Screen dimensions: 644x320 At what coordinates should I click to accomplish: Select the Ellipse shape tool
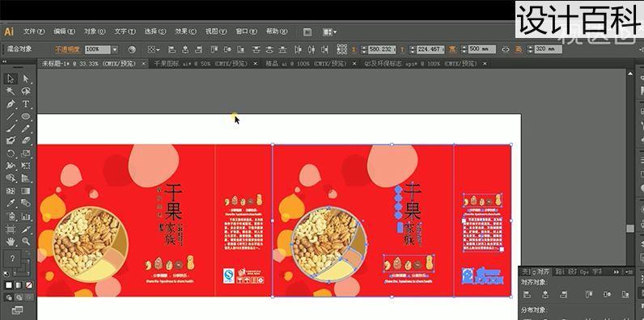[26, 116]
